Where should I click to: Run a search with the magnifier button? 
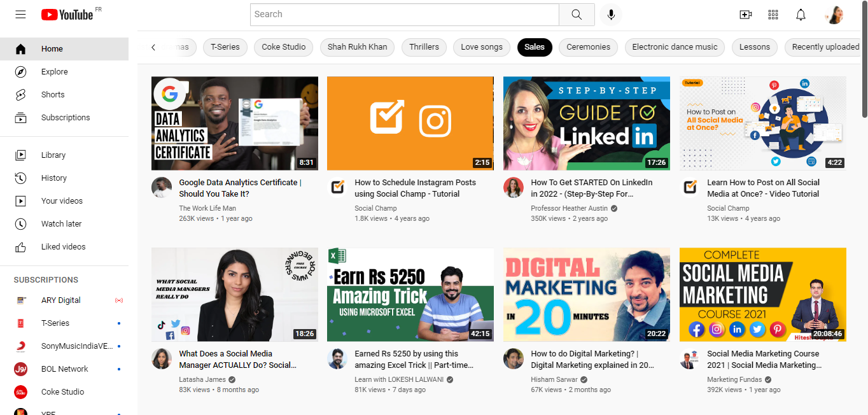tap(577, 14)
